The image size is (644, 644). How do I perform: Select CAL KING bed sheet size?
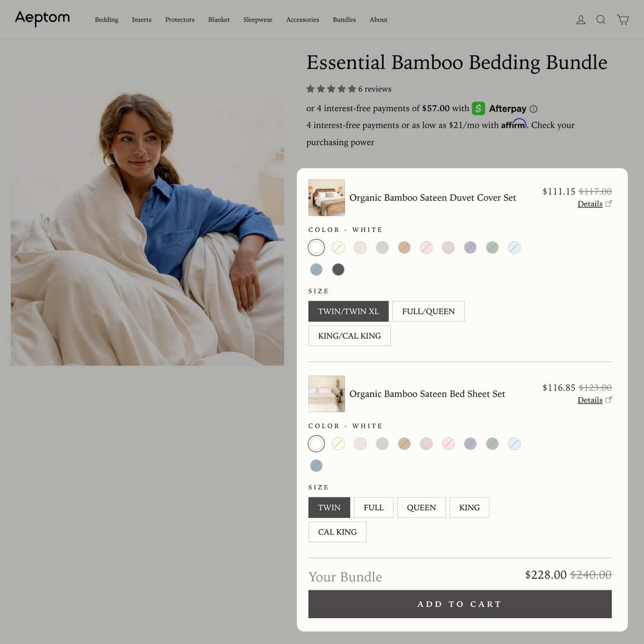click(x=338, y=532)
